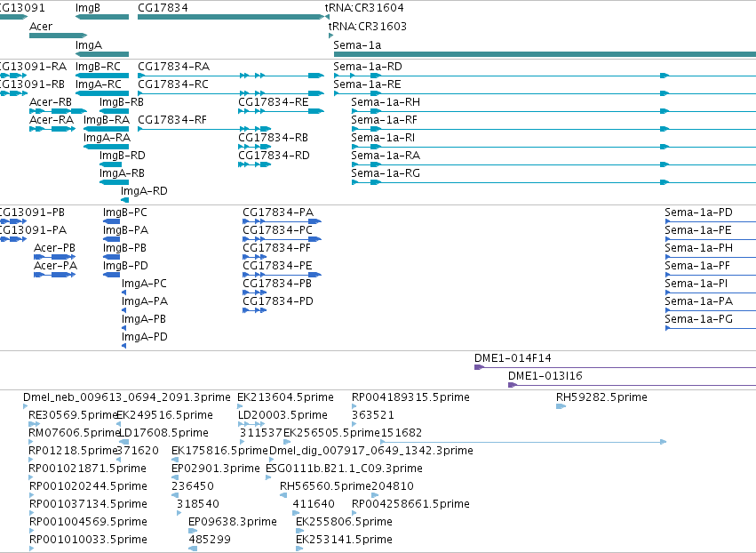Select RP001010033.5prime feature

pyautogui.click(x=32, y=549)
